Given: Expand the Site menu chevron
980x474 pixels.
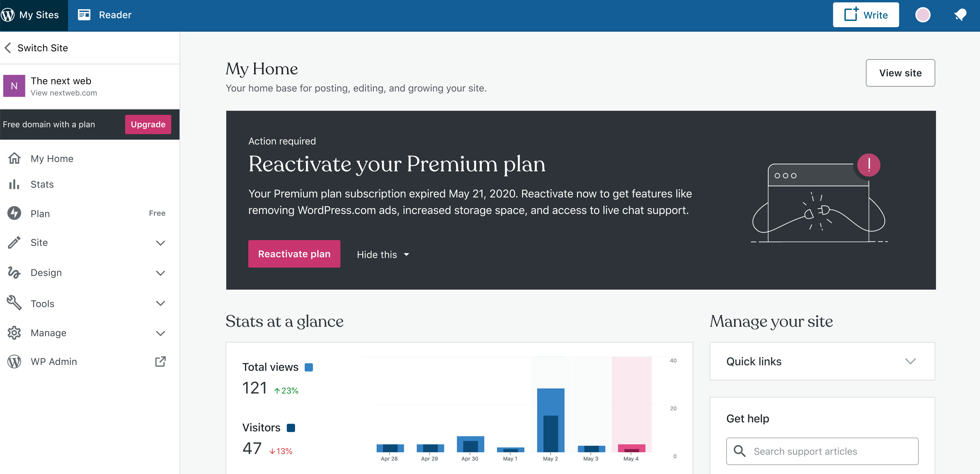Looking at the screenshot, I should point(161,243).
